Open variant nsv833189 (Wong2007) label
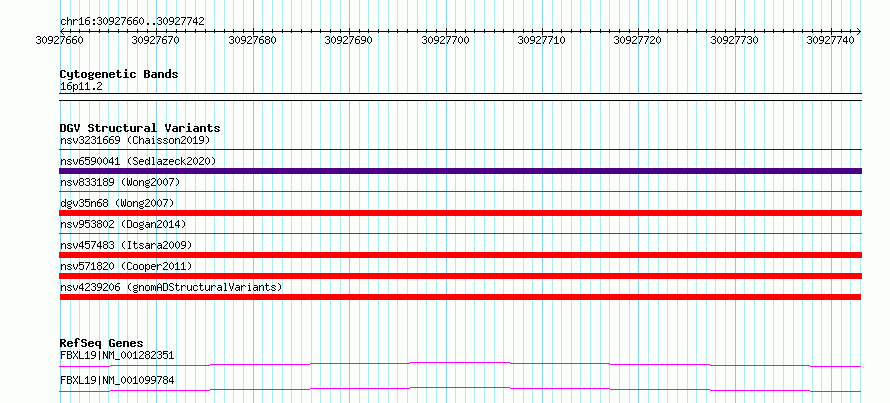Image resolution: width=890 pixels, height=403 pixels. pos(120,182)
